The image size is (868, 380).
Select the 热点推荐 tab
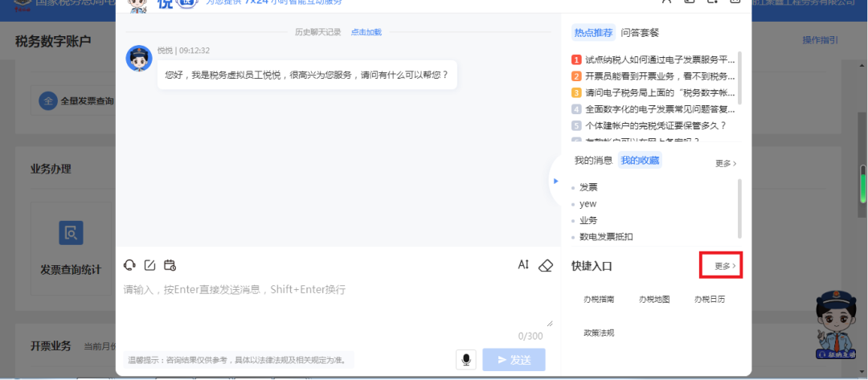coord(593,33)
